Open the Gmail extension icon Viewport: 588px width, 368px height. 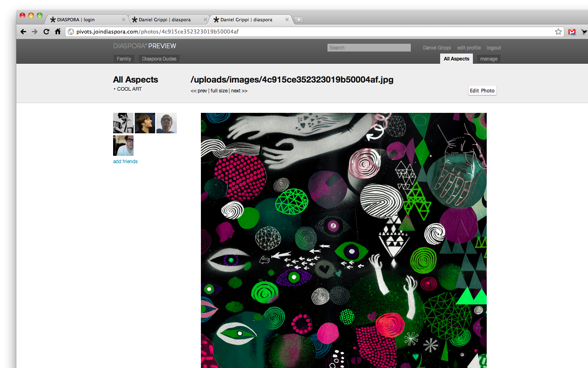(x=572, y=31)
